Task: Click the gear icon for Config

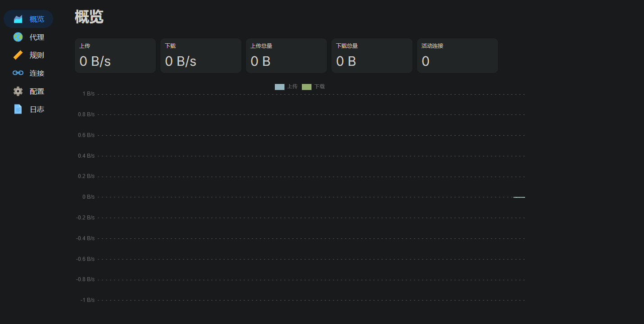Action: pos(18,91)
